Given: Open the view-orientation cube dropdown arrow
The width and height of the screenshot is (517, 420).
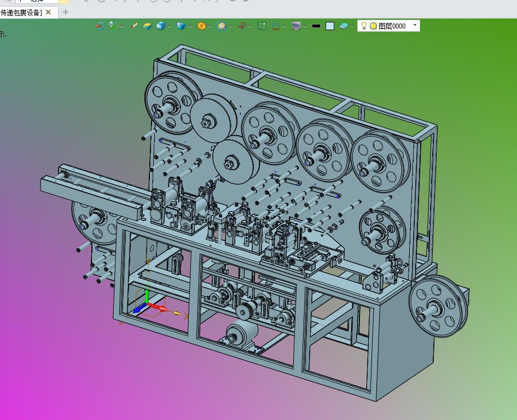Looking at the screenshot, I should tap(189, 26).
